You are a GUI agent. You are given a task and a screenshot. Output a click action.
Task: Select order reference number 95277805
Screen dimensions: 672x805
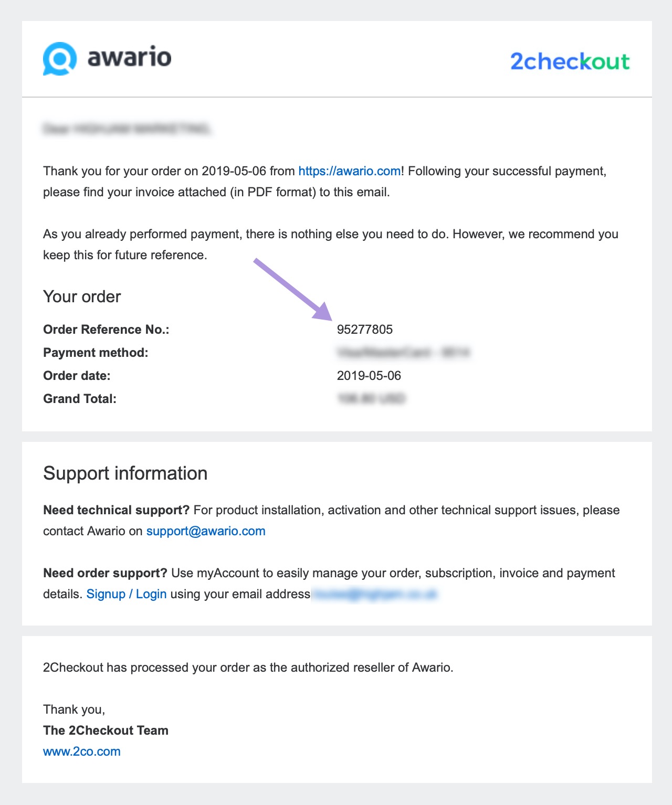pyautogui.click(x=365, y=330)
